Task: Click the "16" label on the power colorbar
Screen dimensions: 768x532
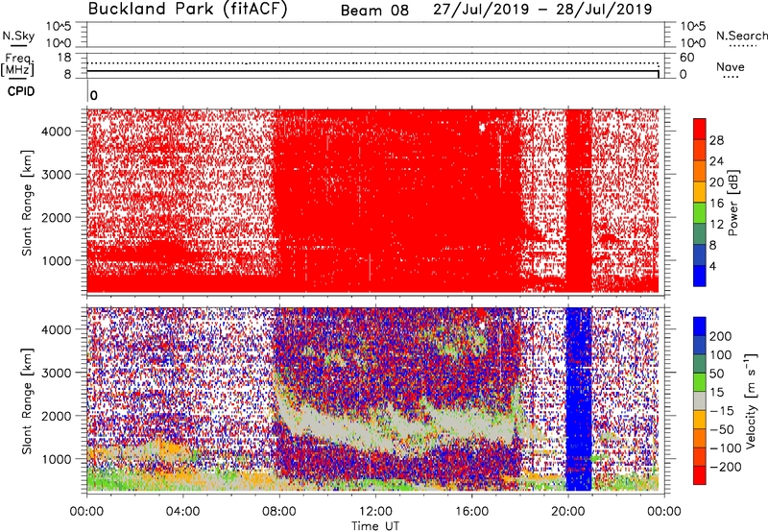Action: coord(716,204)
